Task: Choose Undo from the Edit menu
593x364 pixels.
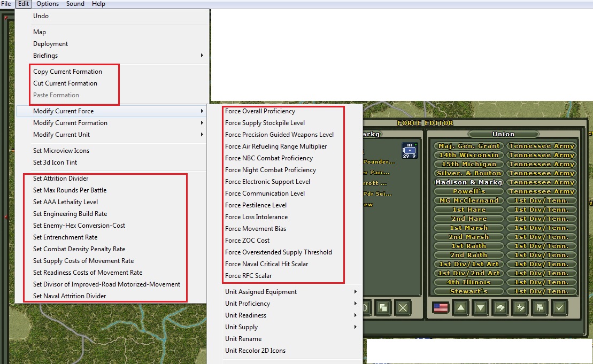Action: click(41, 16)
